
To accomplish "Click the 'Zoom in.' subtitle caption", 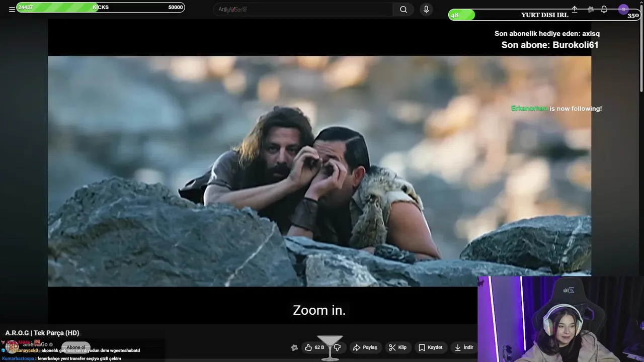I will tap(319, 310).
